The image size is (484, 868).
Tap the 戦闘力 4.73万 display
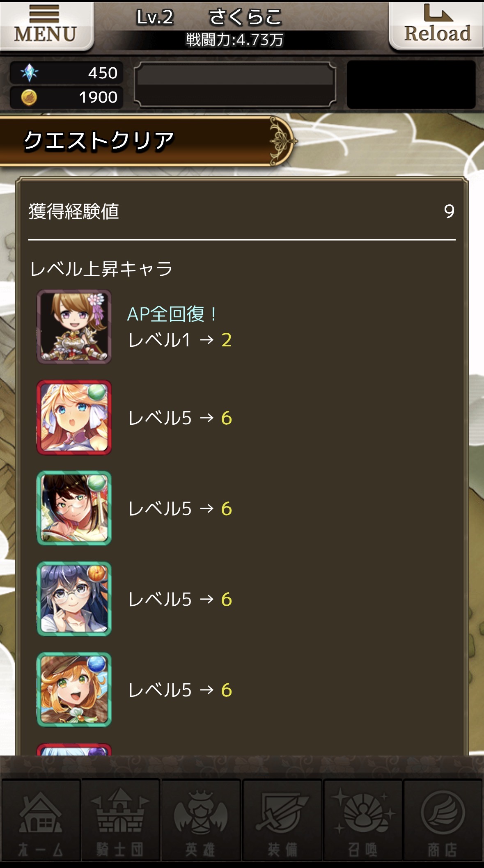coord(235,40)
